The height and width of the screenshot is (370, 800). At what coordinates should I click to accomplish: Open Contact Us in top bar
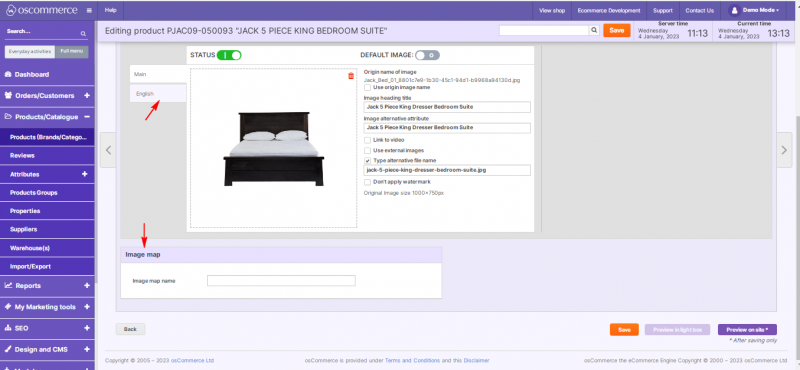coord(699,10)
